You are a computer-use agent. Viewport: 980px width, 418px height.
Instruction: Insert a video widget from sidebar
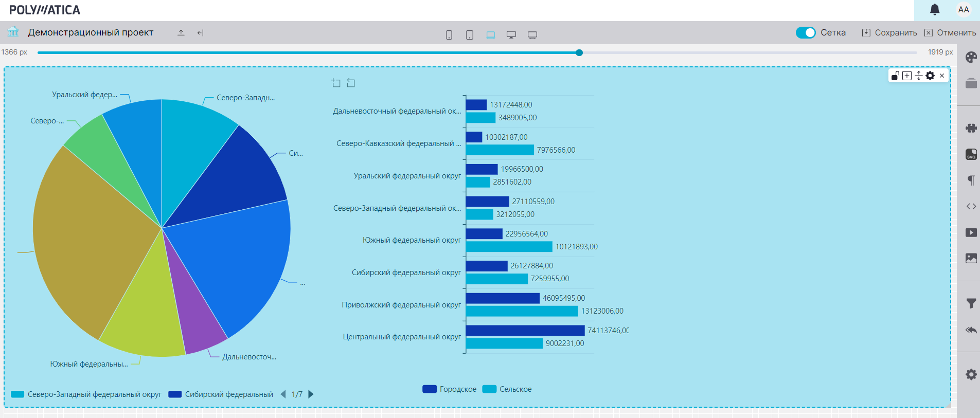point(971,232)
